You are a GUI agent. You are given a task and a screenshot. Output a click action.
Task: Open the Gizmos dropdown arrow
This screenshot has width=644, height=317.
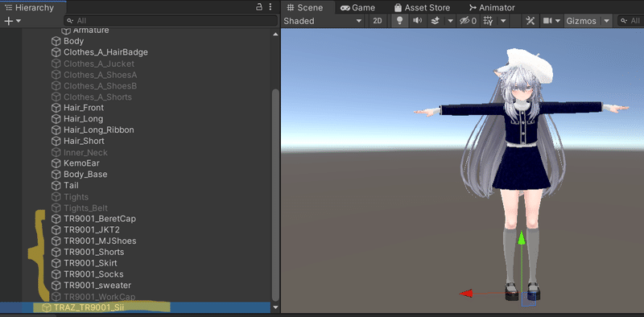point(607,21)
